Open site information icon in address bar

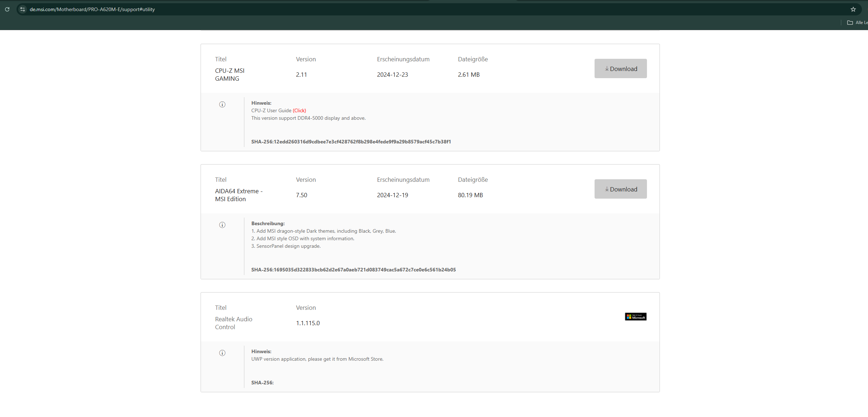[23, 9]
